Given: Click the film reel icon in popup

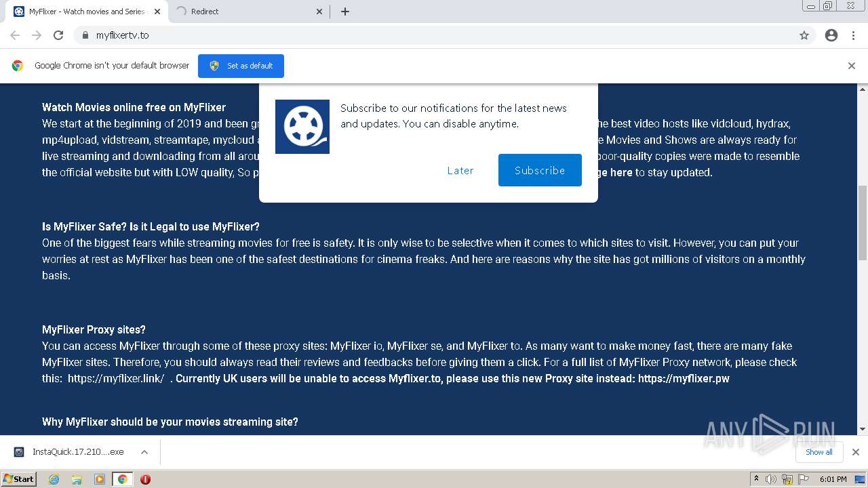Looking at the screenshot, I should (302, 127).
